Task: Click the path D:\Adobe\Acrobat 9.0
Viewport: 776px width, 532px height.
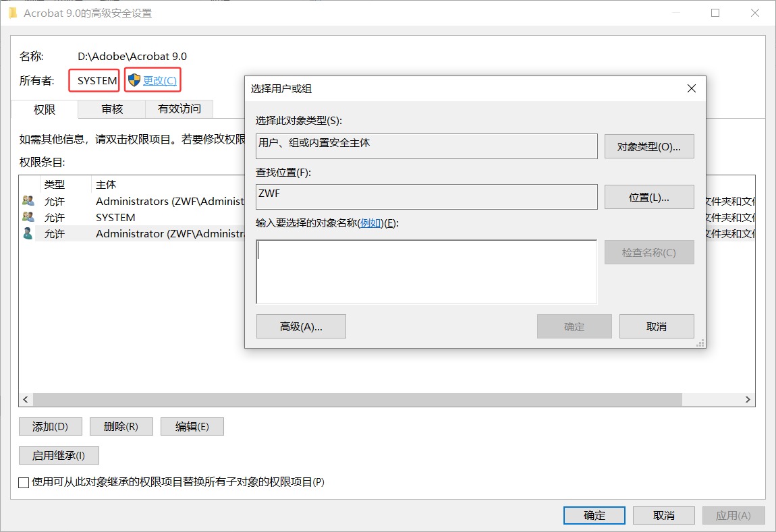Action: 132,57
